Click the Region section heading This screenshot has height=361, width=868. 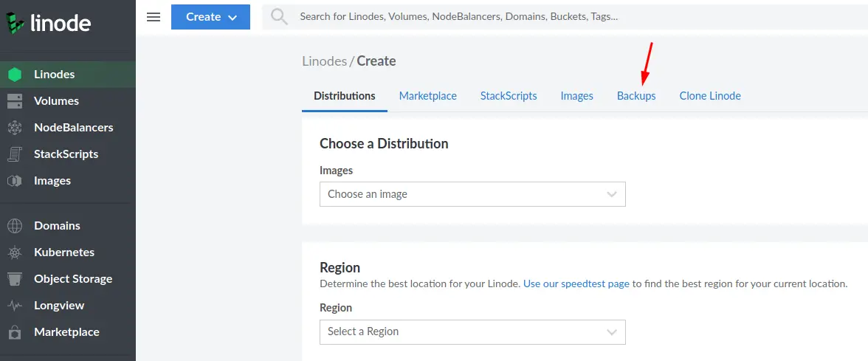tap(340, 268)
